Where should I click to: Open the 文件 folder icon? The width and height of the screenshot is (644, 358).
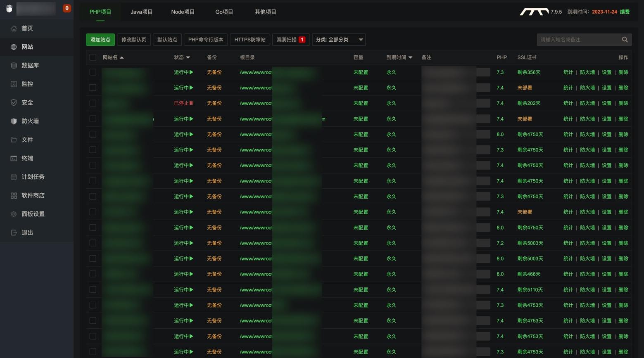(x=14, y=140)
